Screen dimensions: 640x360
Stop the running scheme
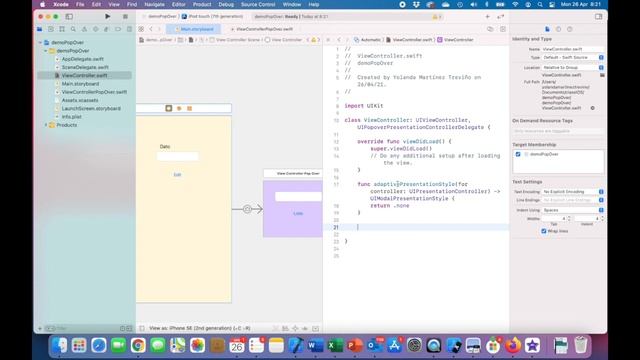coord(125,17)
